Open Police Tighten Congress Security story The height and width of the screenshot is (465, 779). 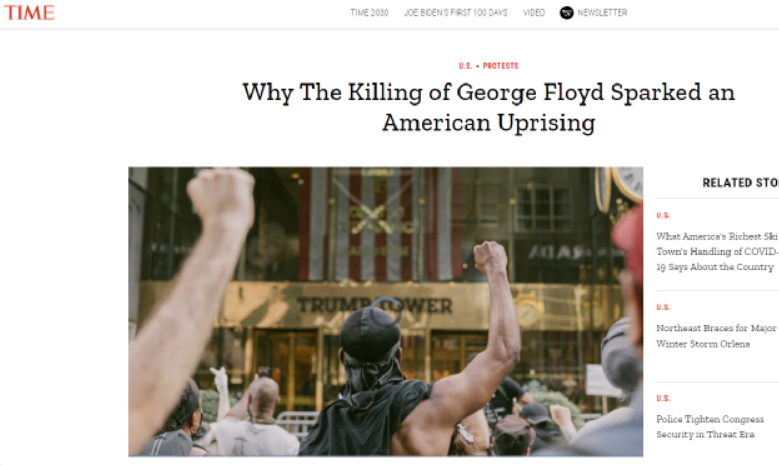[710, 426]
